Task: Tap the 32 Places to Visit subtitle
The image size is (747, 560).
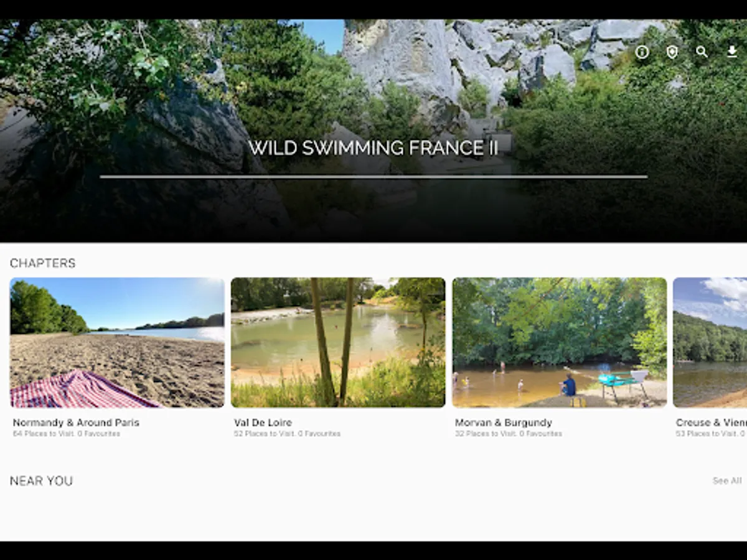Action: [509, 434]
